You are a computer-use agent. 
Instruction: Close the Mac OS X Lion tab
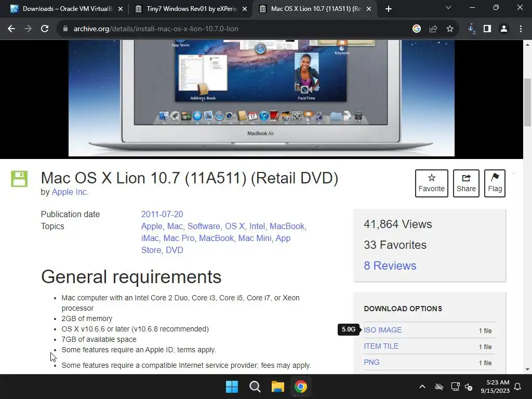pyautogui.click(x=369, y=9)
